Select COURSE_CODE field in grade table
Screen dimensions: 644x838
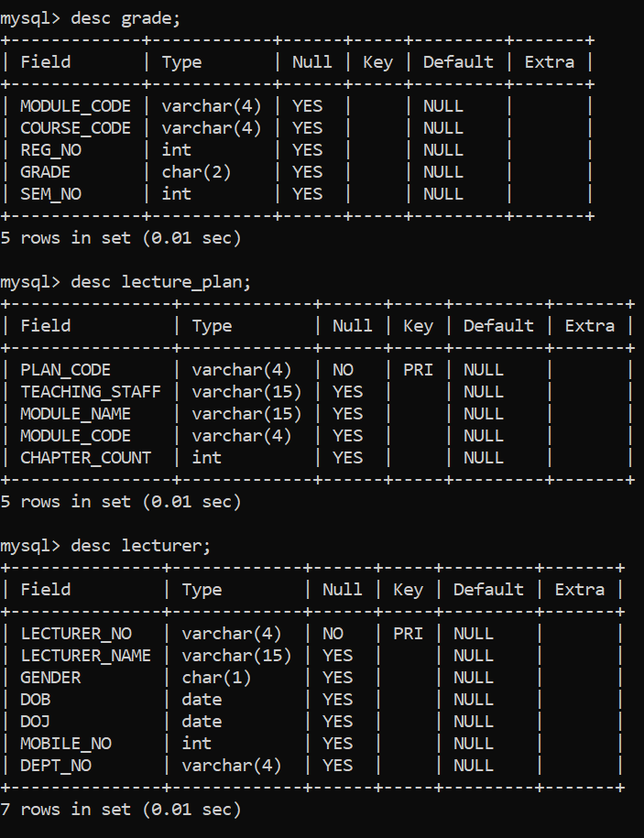click(x=75, y=128)
